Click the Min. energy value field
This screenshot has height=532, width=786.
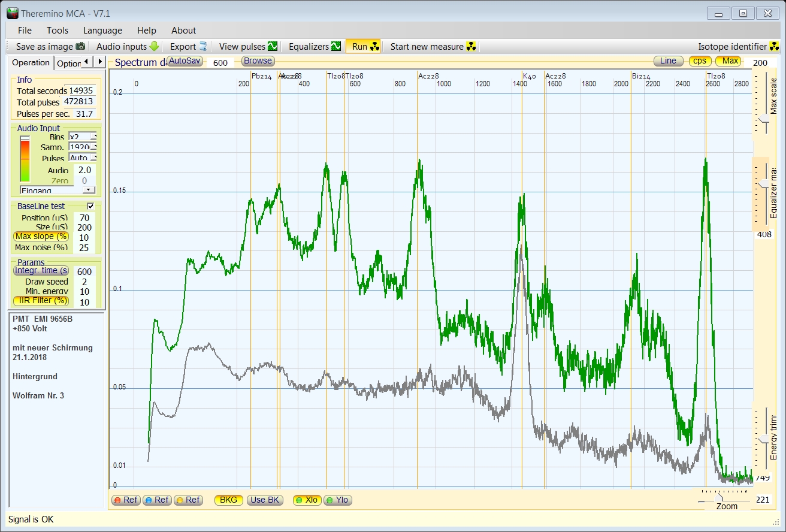(x=84, y=292)
